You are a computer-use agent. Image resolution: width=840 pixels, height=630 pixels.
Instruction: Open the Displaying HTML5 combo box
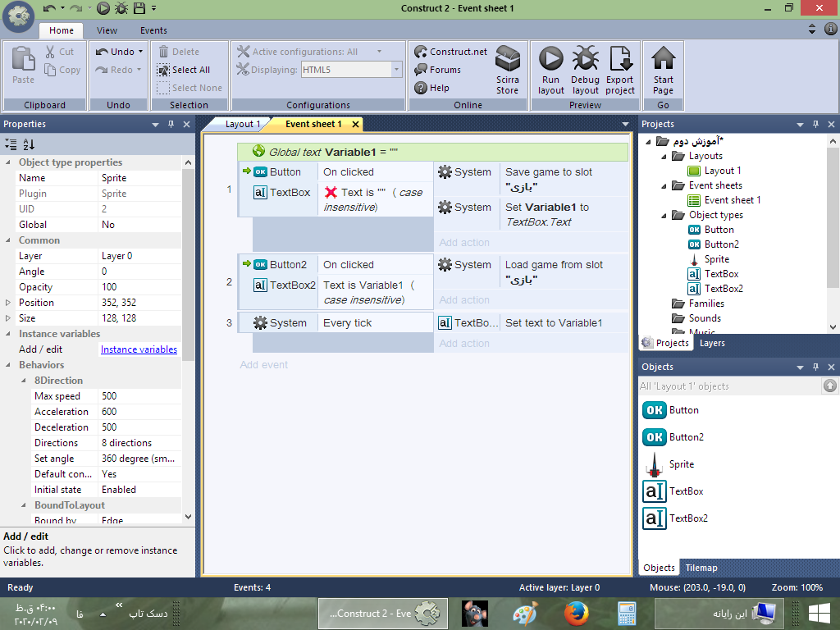351,70
